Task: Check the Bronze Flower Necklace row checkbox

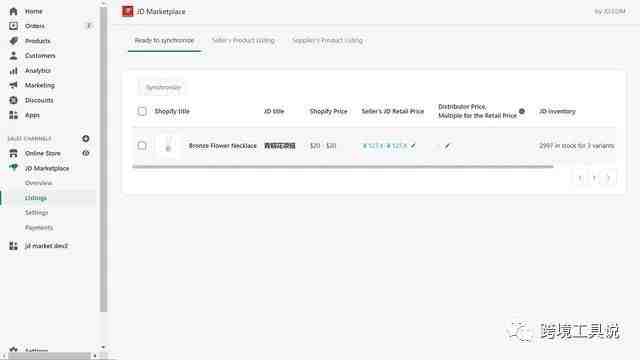Action: (x=142, y=145)
